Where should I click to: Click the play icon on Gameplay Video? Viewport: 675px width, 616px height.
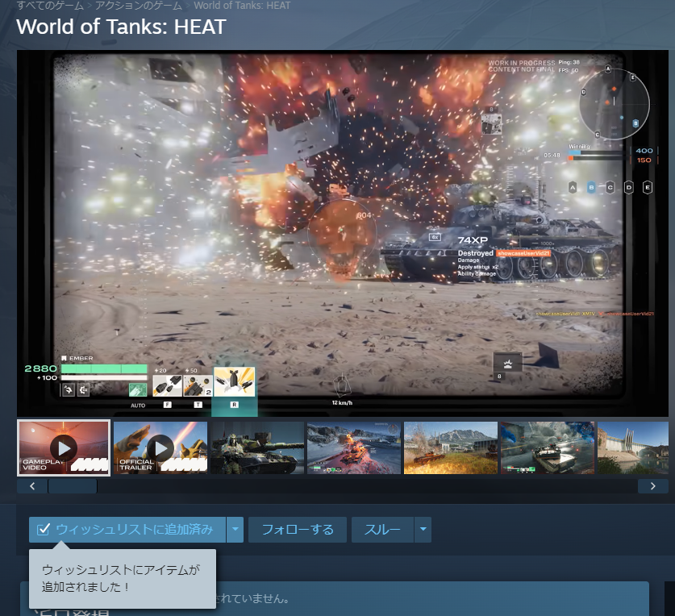click(x=64, y=448)
